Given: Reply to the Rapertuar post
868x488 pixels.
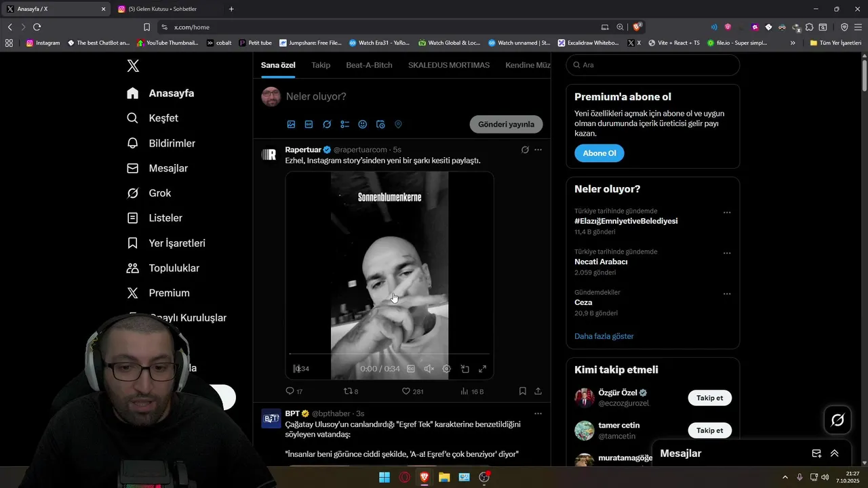Looking at the screenshot, I should point(294,391).
